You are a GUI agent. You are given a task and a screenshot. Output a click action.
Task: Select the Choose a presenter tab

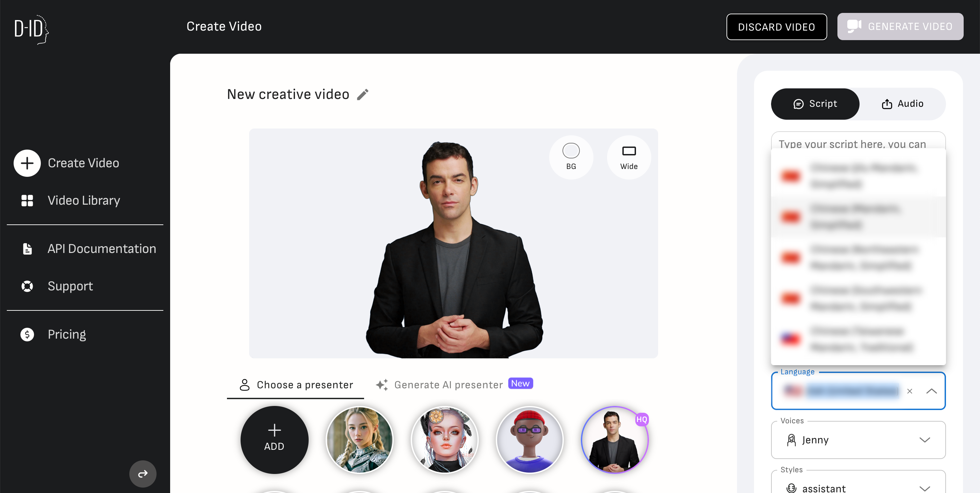click(x=295, y=385)
